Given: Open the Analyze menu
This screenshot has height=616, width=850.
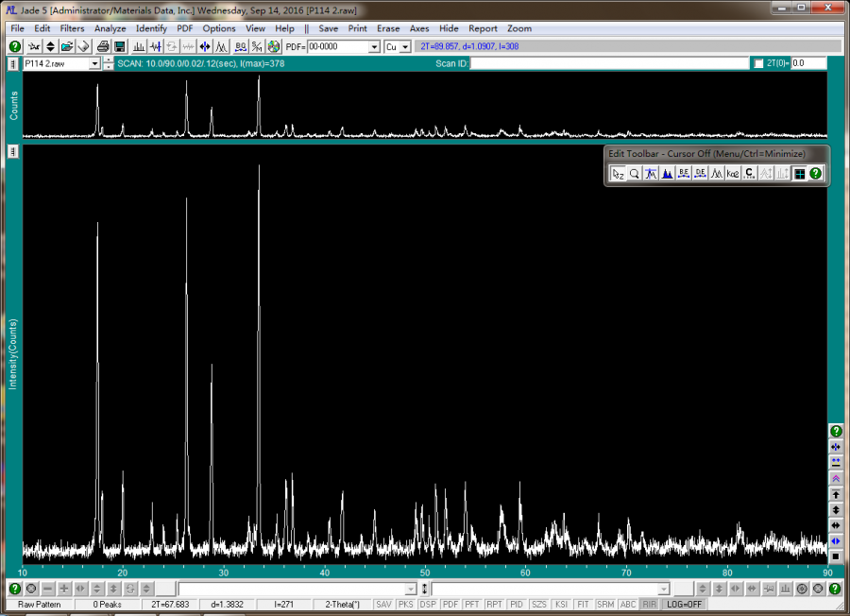Looking at the screenshot, I should tap(110, 28).
